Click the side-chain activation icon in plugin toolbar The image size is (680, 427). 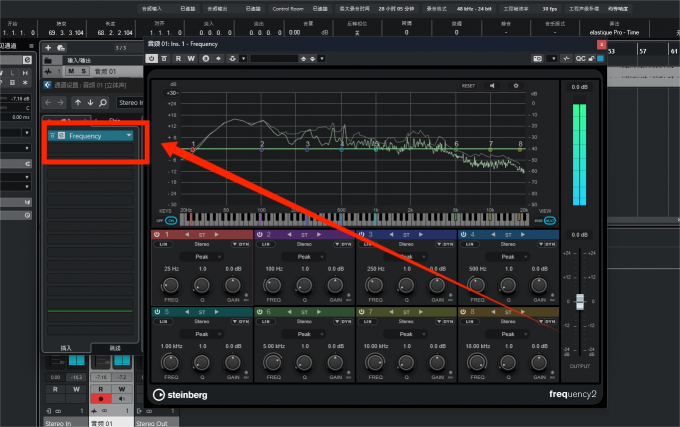tap(233, 59)
